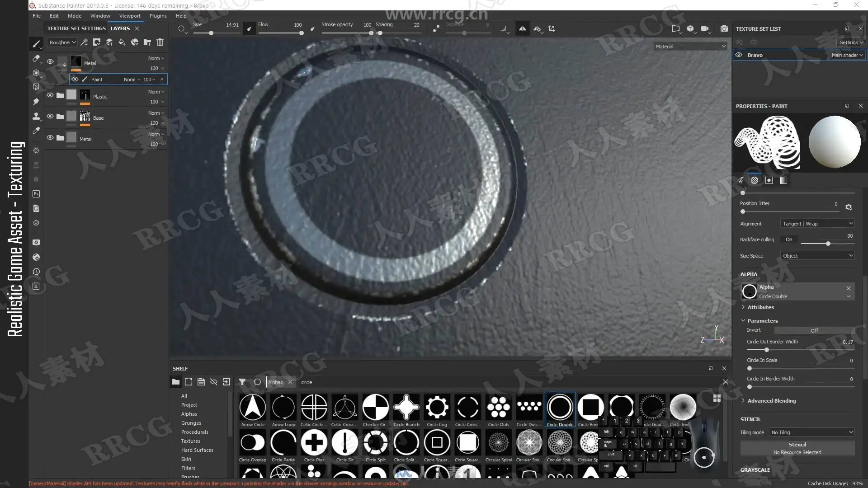Select the Clone stamp tool
This screenshot has width=868, height=488.
[36, 116]
